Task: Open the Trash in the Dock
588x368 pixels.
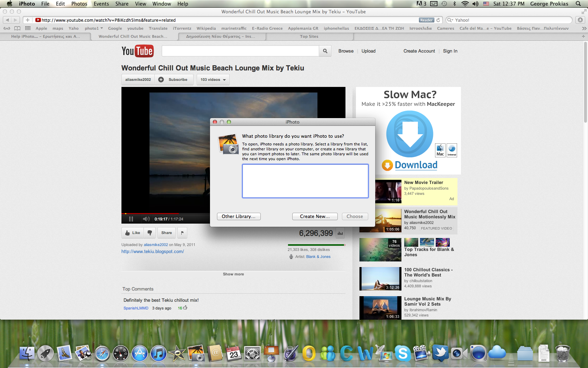Action: [563, 353]
